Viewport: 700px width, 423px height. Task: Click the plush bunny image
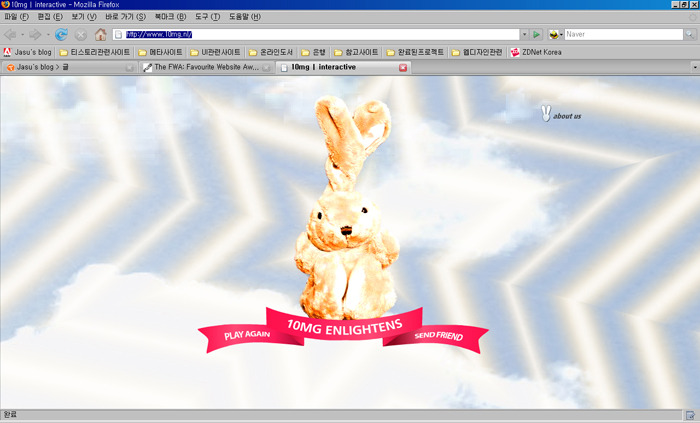pyautogui.click(x=347, y=207)
